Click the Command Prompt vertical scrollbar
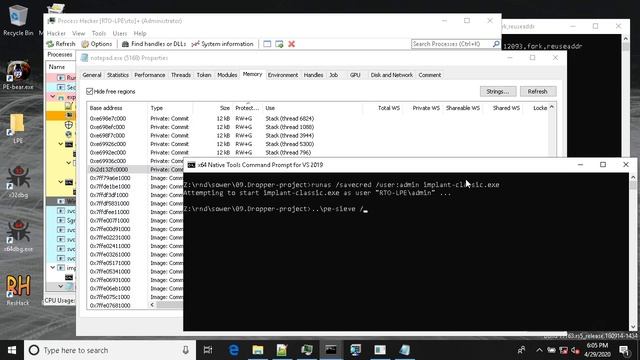640x360 pixels. coord(633,252)
